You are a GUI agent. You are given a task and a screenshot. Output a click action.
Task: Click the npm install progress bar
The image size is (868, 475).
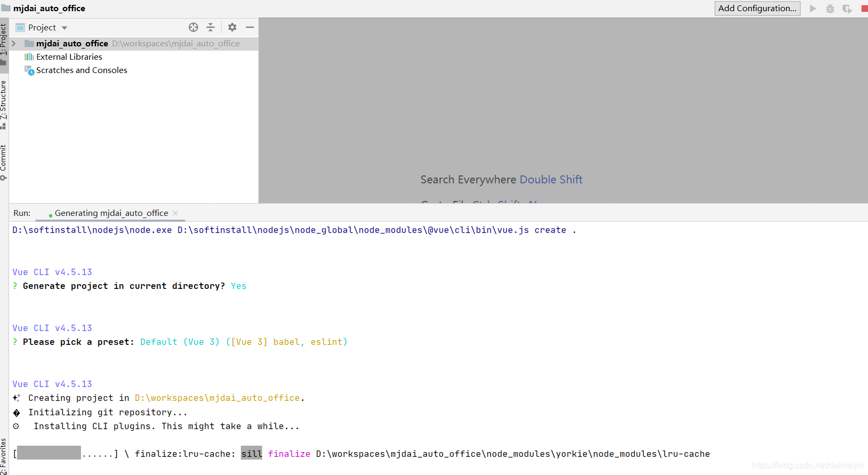(65, 454)
